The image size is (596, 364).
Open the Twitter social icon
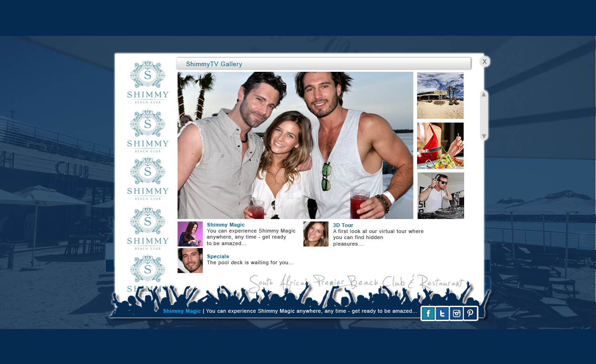pyautogui.click(x=442, y=314)
